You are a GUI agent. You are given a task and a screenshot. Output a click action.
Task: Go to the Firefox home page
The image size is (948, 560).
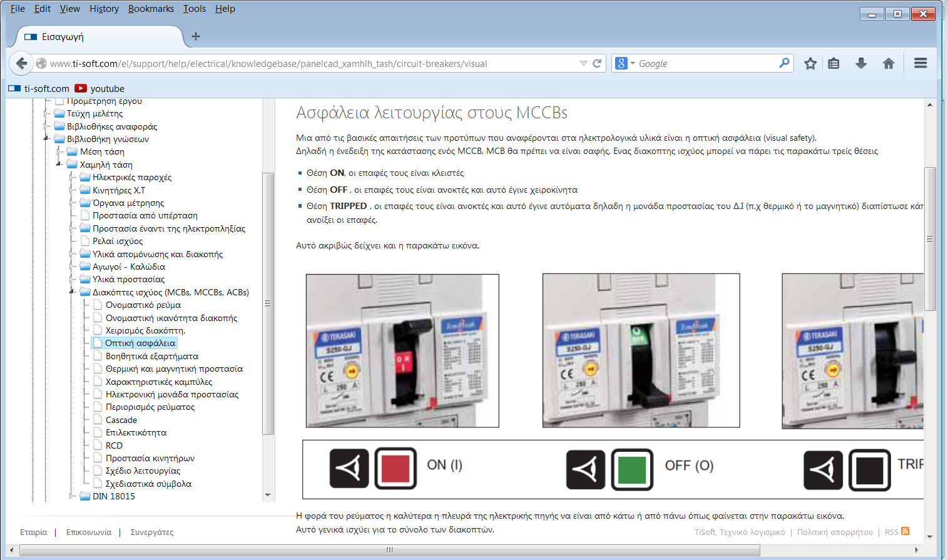pyautogui.click(x=889, y=63)
